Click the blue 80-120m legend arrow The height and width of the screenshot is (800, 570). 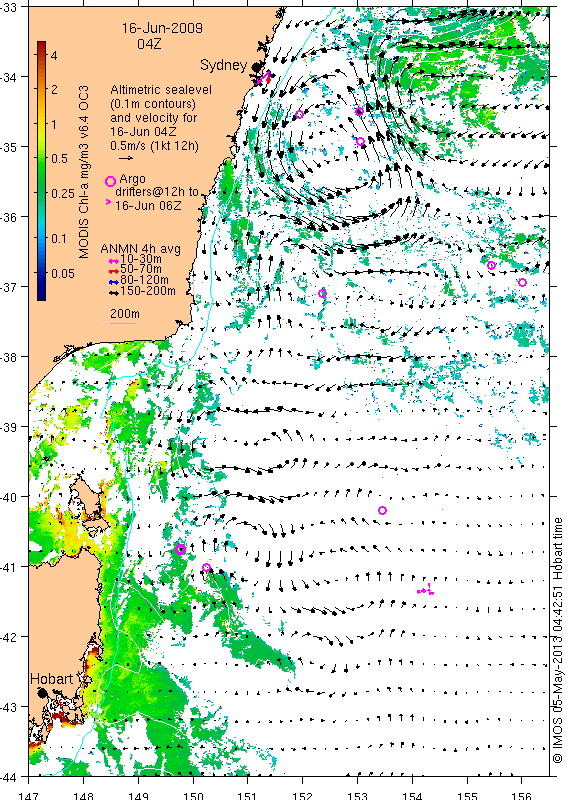point(114,282)
